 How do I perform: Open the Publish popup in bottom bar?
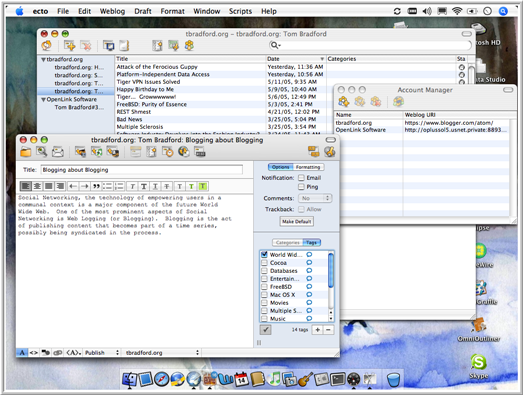(x=102, y=353)
